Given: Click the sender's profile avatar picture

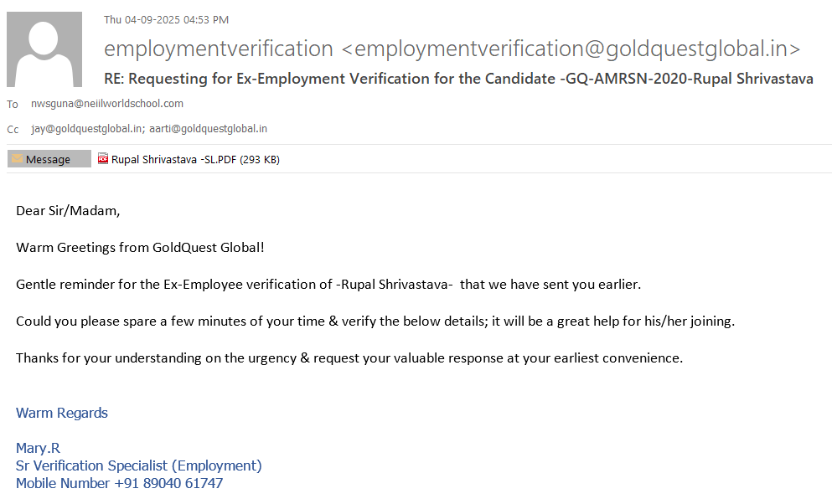Looking at the screenshot, I should 44,49.
